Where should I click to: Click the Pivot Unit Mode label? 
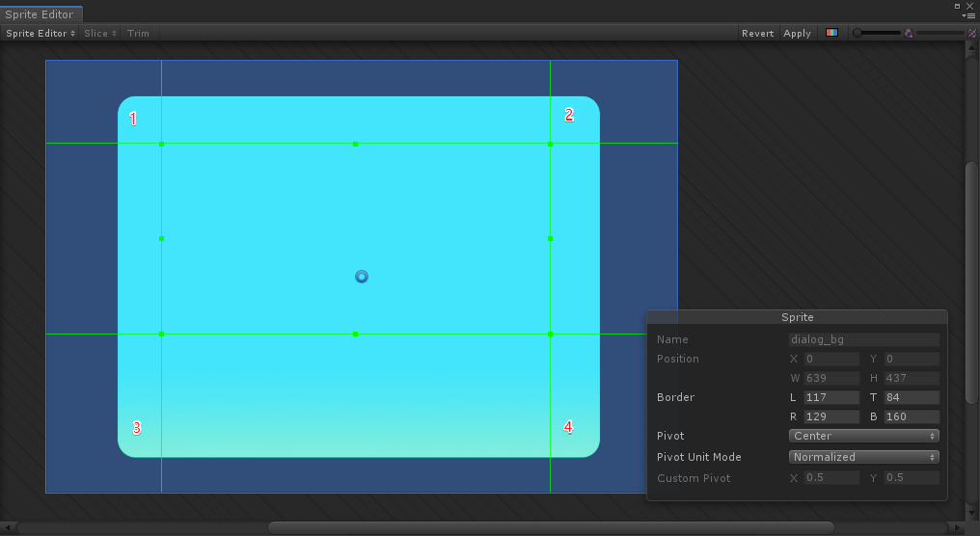[698, 457]
